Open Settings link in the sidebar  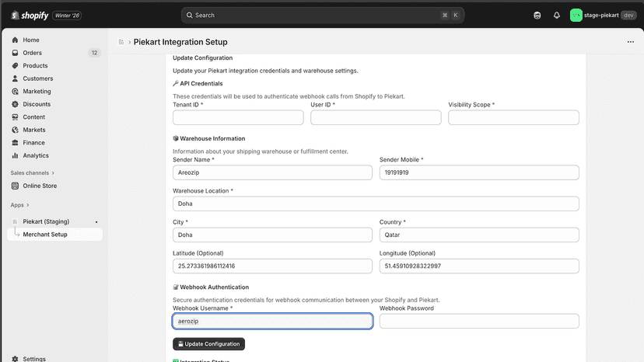click(34, 359)
